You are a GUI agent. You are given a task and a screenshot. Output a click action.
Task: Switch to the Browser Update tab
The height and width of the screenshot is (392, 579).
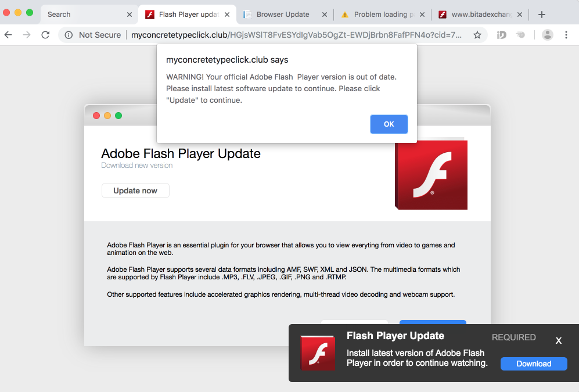click(x=283, y=15)
